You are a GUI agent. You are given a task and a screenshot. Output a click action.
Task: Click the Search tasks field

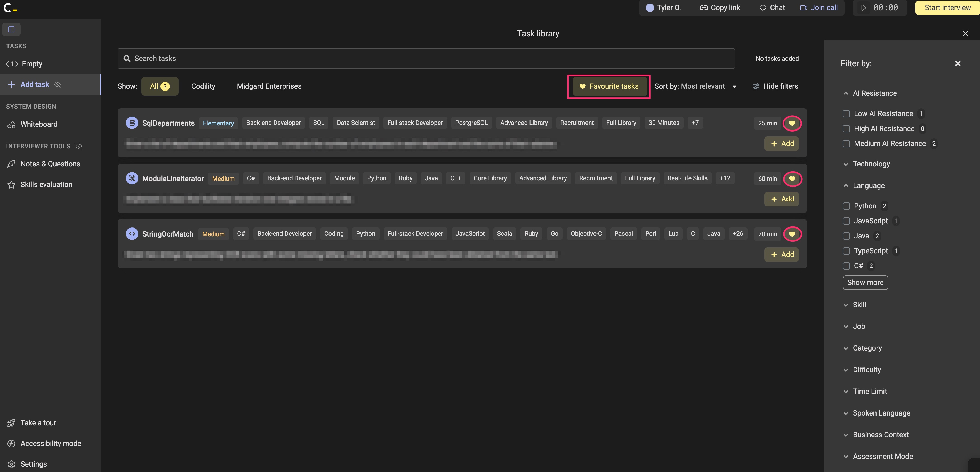[x=426, y=59]
